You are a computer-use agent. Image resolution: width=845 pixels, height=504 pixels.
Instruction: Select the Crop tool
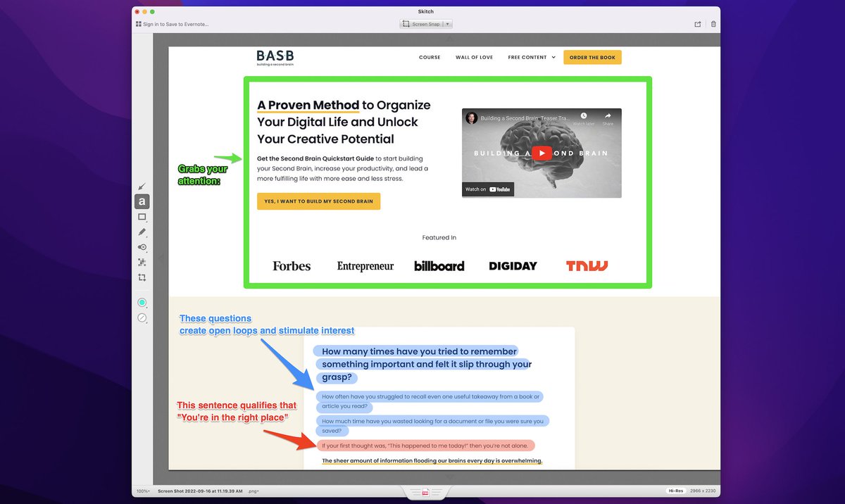[142, 277]
